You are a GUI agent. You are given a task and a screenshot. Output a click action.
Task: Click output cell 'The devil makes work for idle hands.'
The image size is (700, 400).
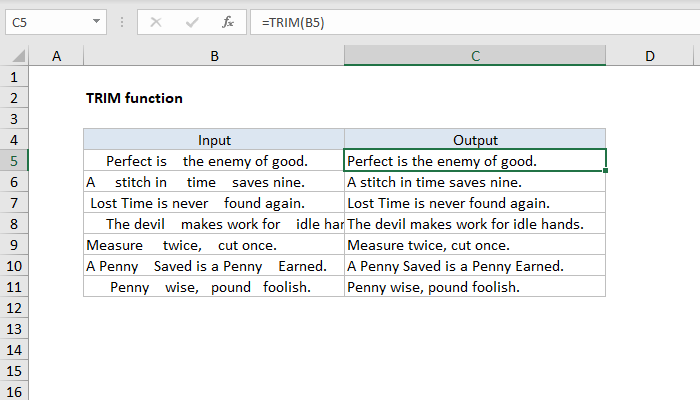[x=475, y=224]
